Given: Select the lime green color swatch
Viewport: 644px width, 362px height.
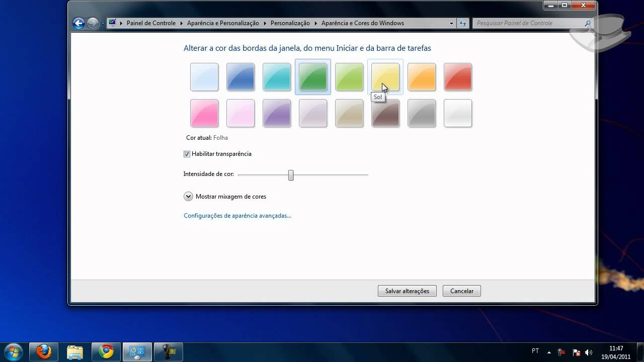Looking at the screenshot, I should point(349,77).
